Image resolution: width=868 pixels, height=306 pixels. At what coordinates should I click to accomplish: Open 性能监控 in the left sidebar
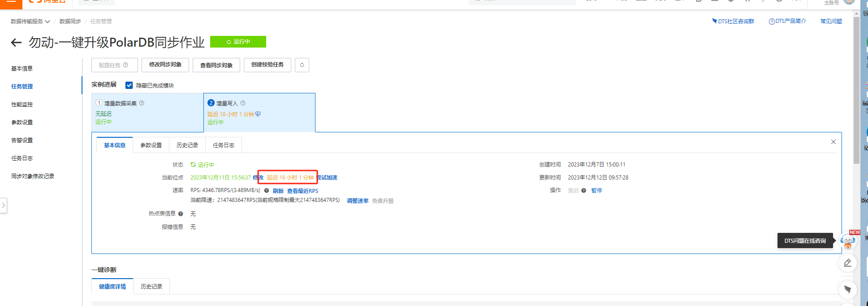point(22,105)
